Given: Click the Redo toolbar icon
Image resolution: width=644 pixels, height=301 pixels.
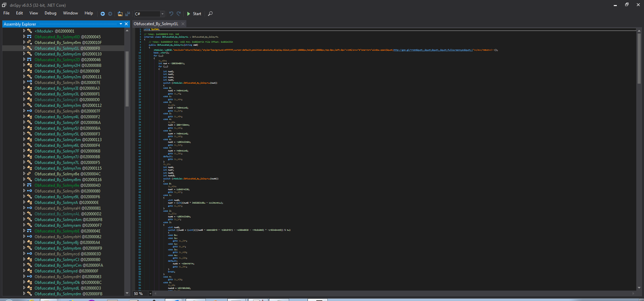Looking at the screenshot, I should (x=179, y=14).
